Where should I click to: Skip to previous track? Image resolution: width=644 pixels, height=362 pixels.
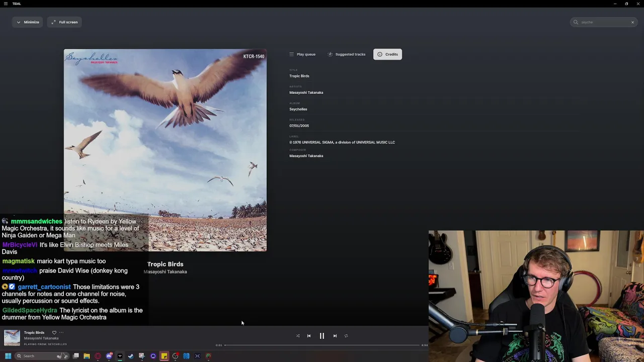pos(309,336)
